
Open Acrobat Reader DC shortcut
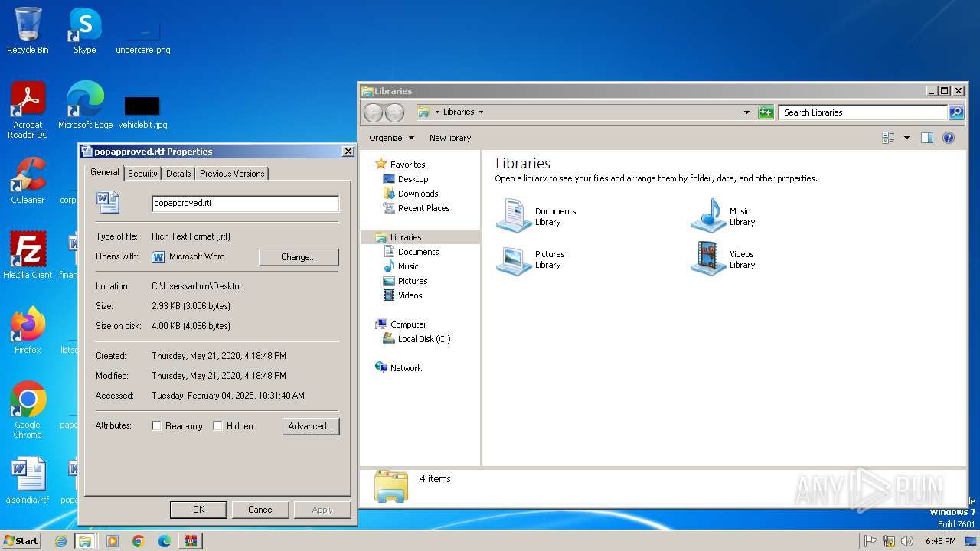(28, 109)
